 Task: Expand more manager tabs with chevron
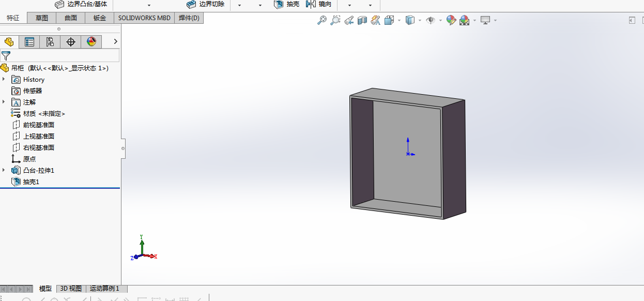pos(115,41)
